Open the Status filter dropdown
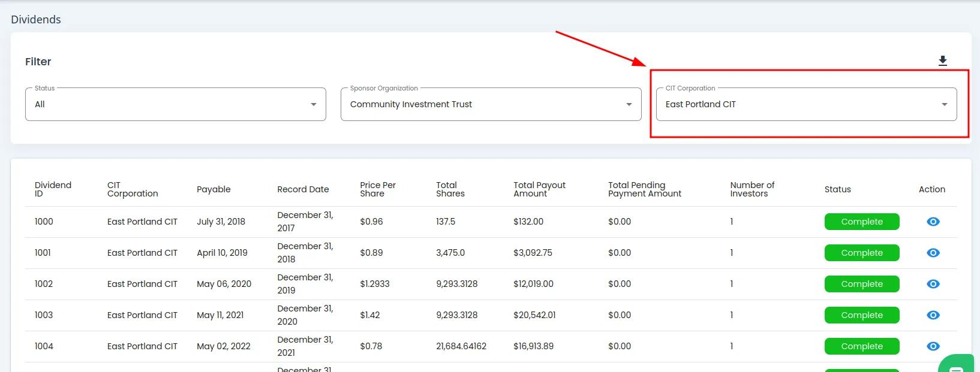The width and height of the screenshot is (980, 372). pyautogui.click(x=175, y=104)
